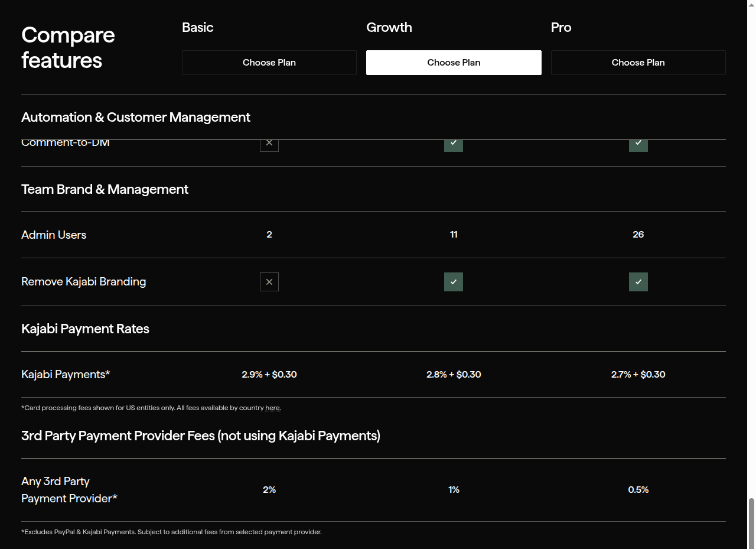Click Team Brand & Management heading

105,189
